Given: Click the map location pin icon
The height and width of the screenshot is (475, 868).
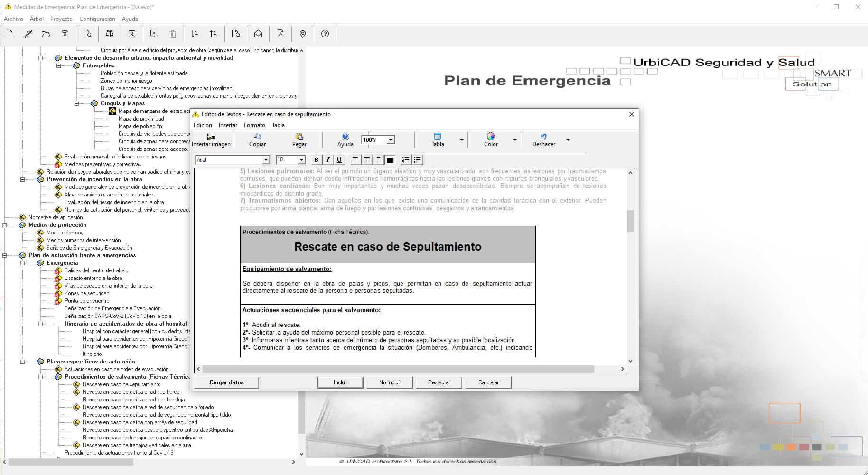Looking at the screenshot, I should coord(303,34).
